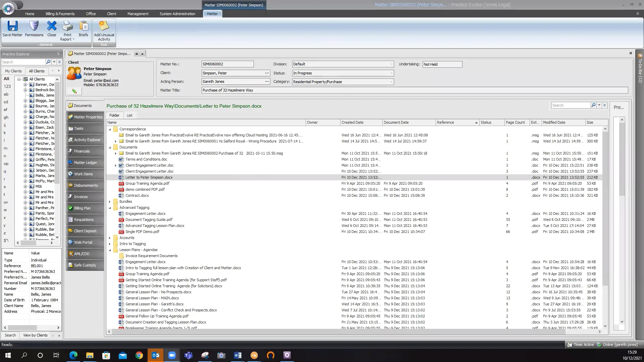The width and height of the screenshot is (644, 362).
Task: Click the Undertaking field Not Held
Action: (442, 64)
